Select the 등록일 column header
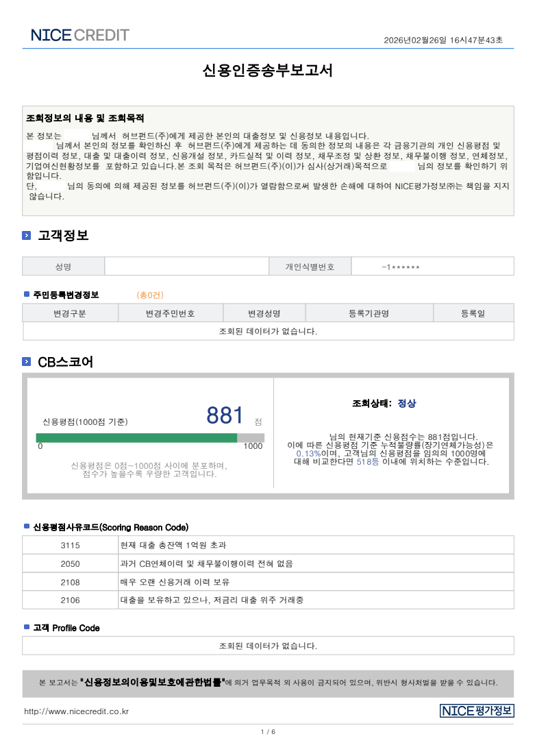The image size is (535, 756). point(473,314)
